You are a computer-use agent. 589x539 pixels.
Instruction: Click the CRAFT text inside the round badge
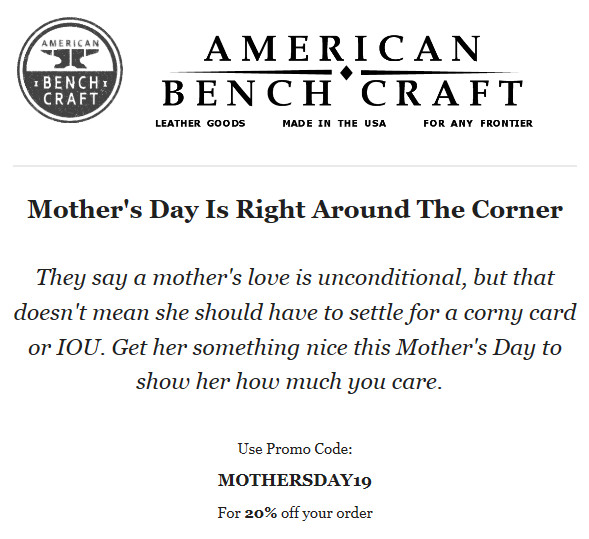click(x=70, y=99)
